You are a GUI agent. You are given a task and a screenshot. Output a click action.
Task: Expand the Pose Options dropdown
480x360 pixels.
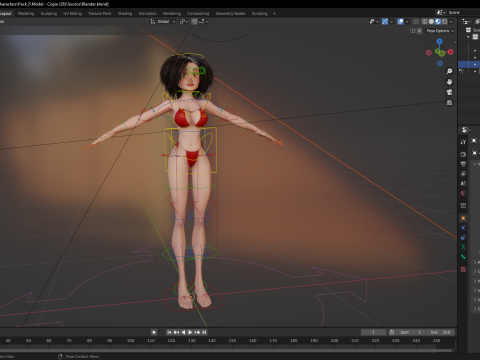440,31
